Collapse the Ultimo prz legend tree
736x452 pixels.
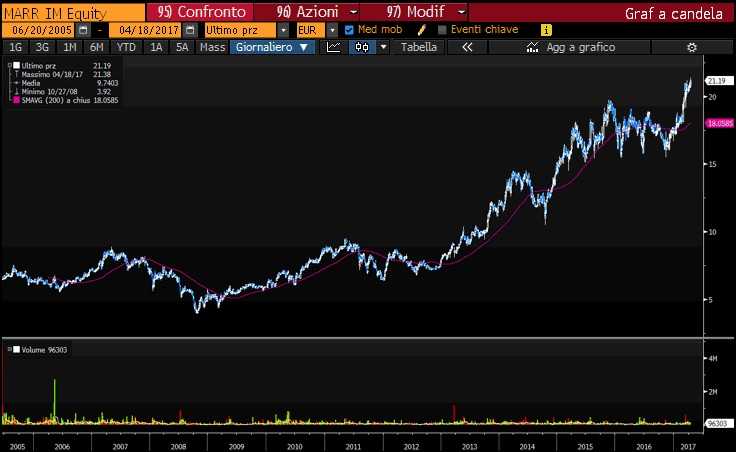pyautogui.click(x=8, y=65)
